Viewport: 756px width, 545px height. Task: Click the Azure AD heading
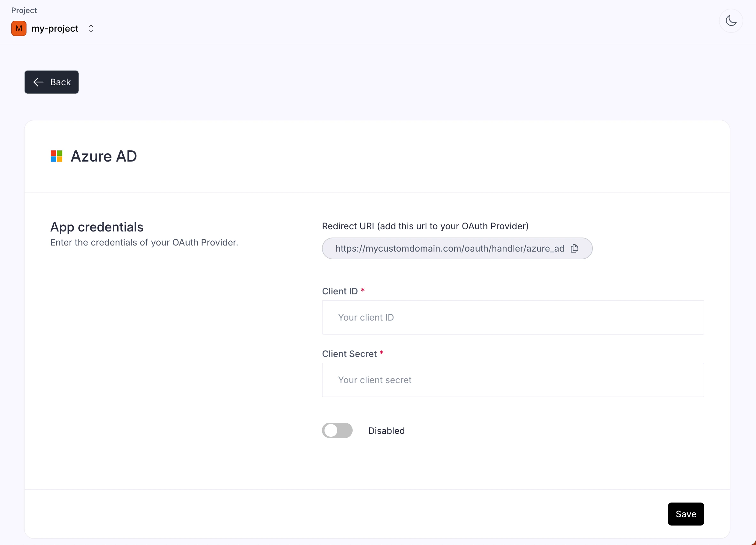pyautogui.click(x=104, y=156)
